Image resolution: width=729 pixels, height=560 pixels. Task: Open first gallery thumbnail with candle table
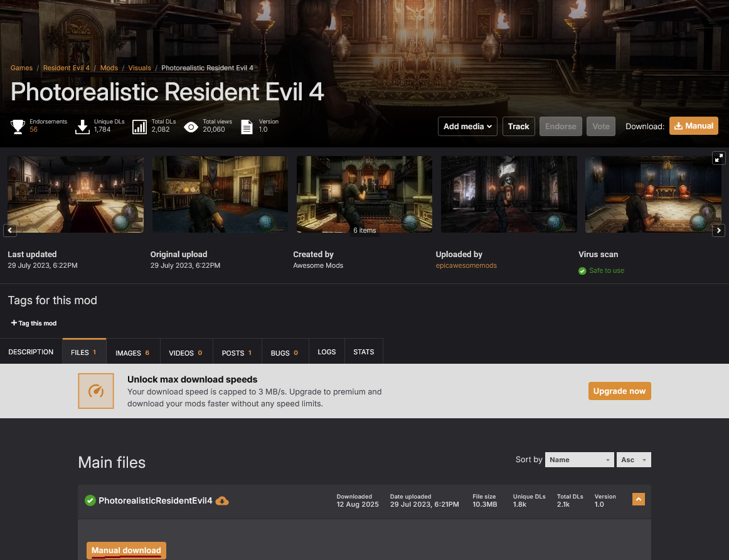(x=75, y=194)
